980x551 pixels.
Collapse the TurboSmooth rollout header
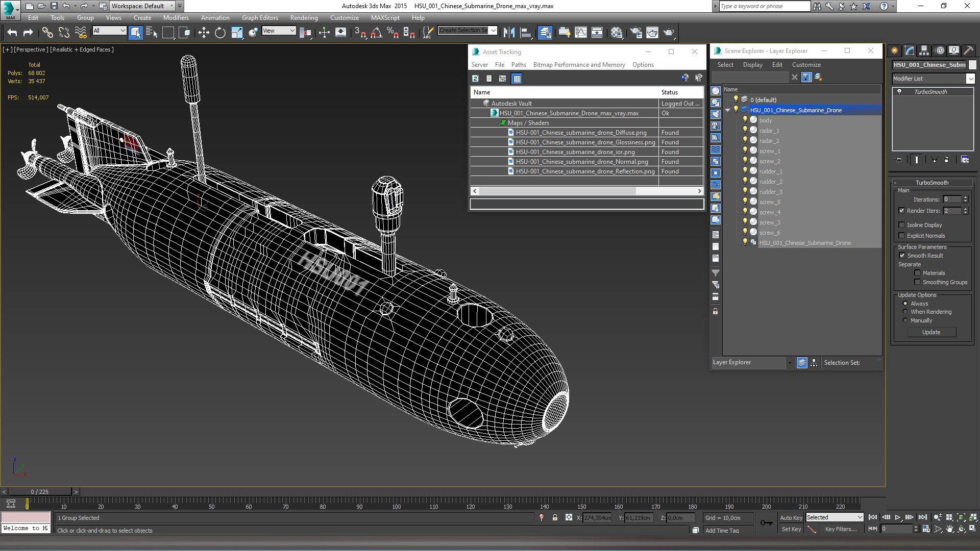click(x=932, y=183)
